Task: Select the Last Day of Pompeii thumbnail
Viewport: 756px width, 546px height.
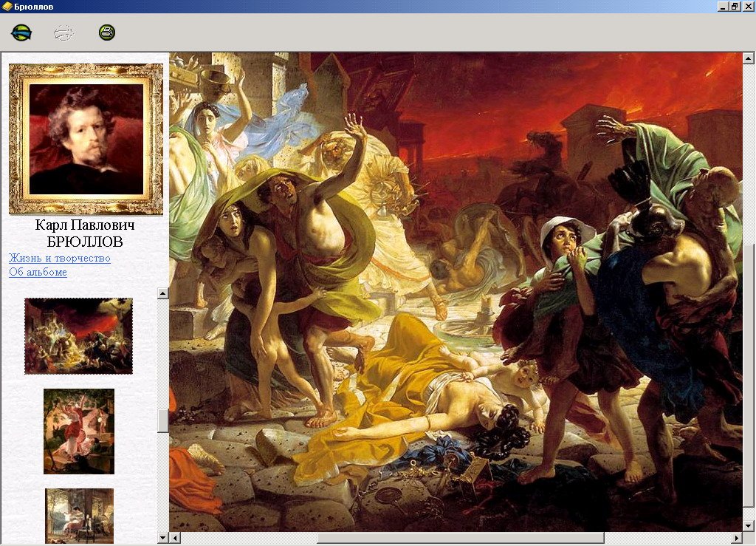Action: click(x=78, y=336)
